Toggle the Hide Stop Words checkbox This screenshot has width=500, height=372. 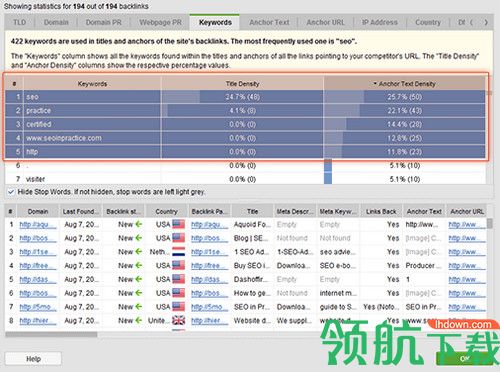11,192
